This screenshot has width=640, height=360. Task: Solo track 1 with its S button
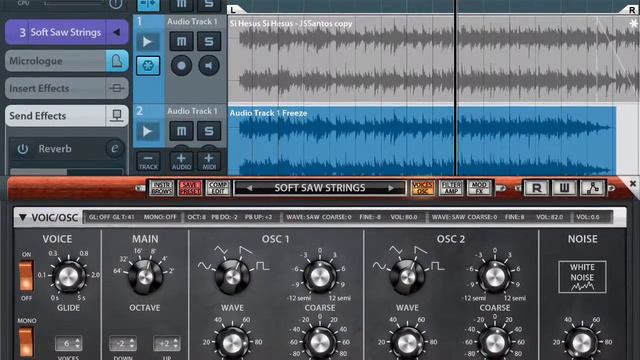209,41
